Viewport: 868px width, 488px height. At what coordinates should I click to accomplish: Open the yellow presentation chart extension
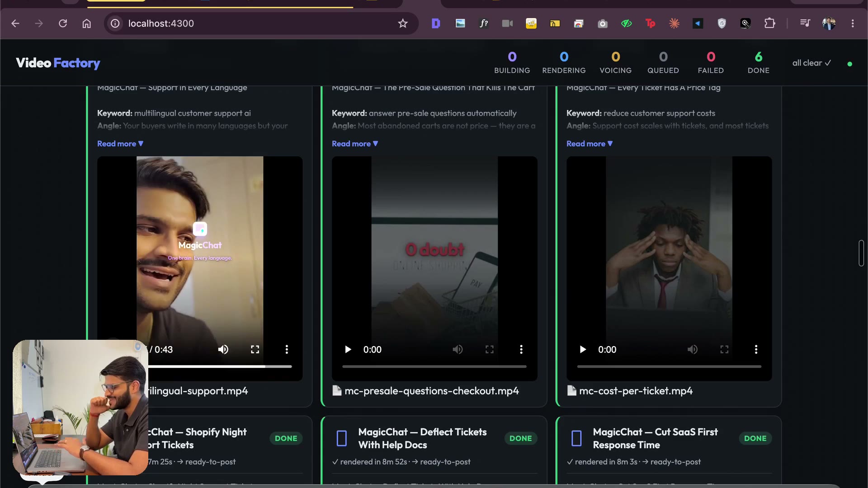531,23
